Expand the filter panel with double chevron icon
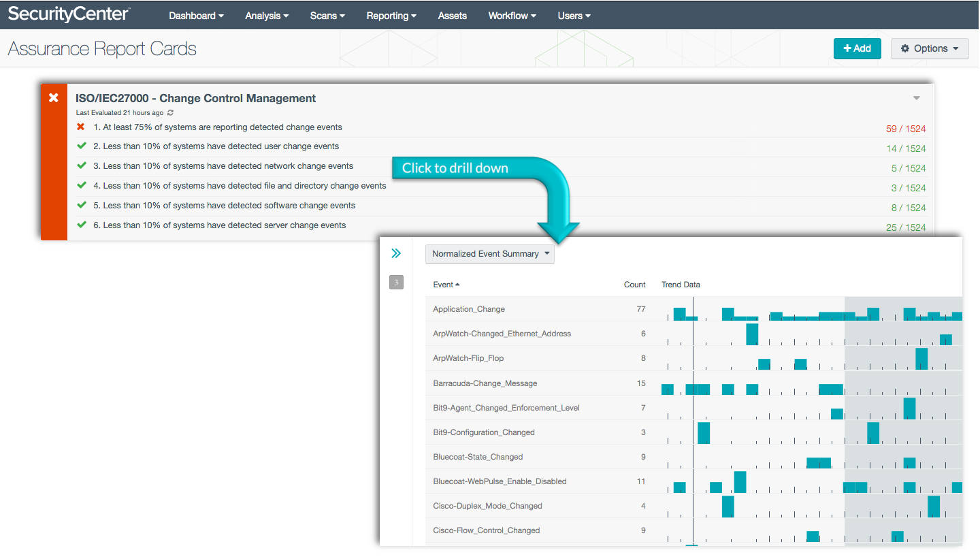Image resolution: width=980 pixels, height=559 pixels. (x=396, y=253)
